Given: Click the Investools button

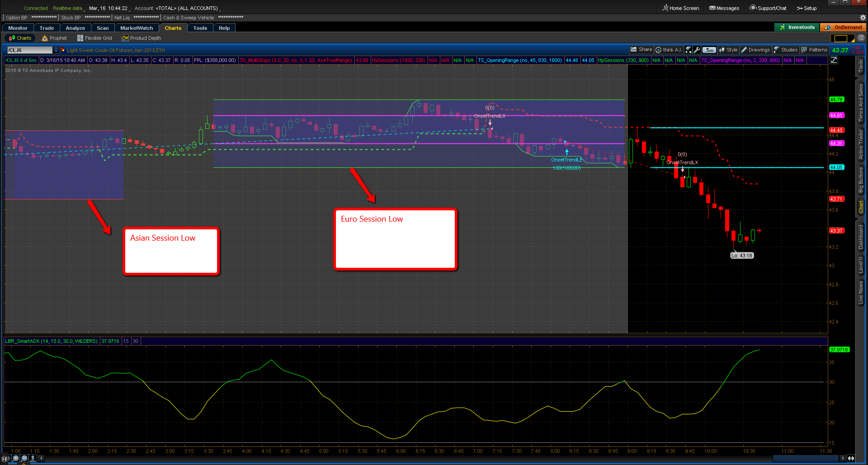Looking at the screenshot, I should [x=797, y=27].
